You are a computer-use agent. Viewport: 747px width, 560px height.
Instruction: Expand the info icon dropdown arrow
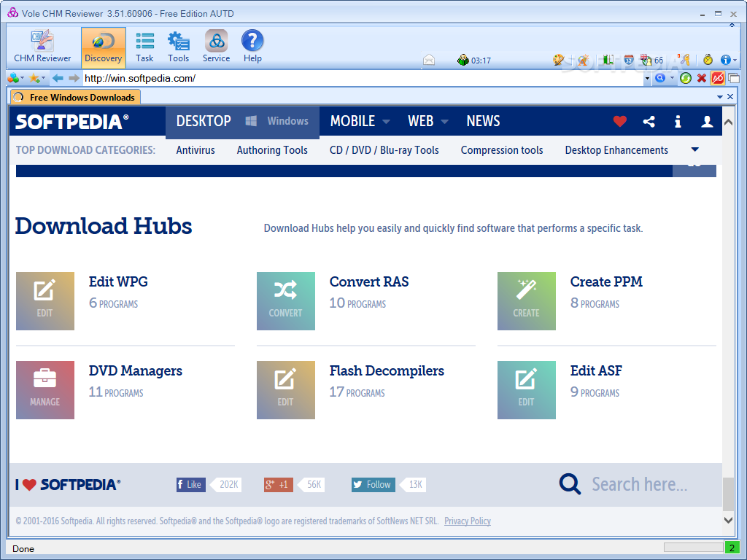(735, 61)
